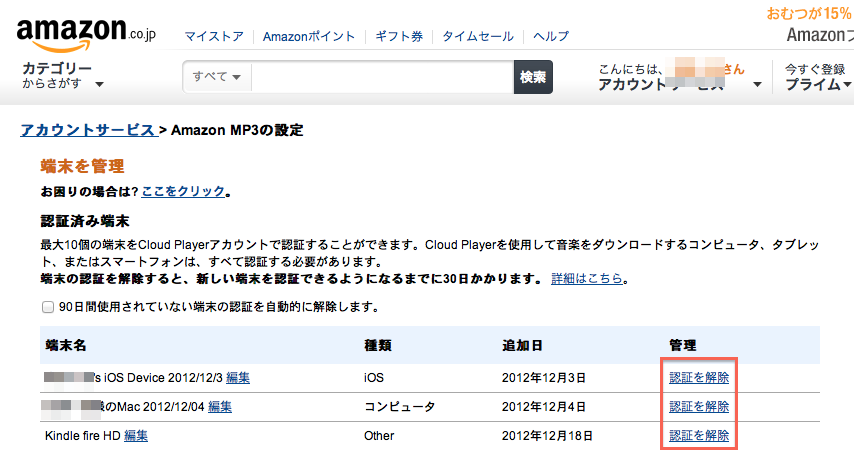The width and height of the screenshot is (854, 450).
Task: Click the おむつが15% promo banner
Action: (x=809, y=14)
